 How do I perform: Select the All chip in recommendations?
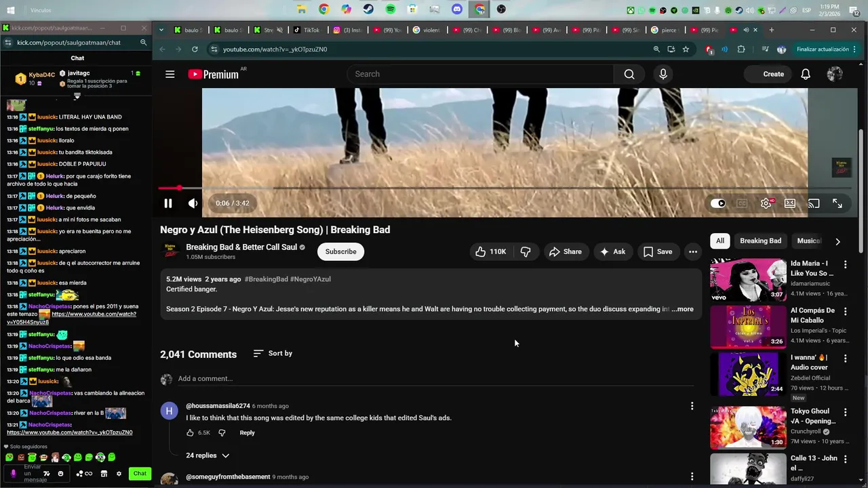click(720, 241)
